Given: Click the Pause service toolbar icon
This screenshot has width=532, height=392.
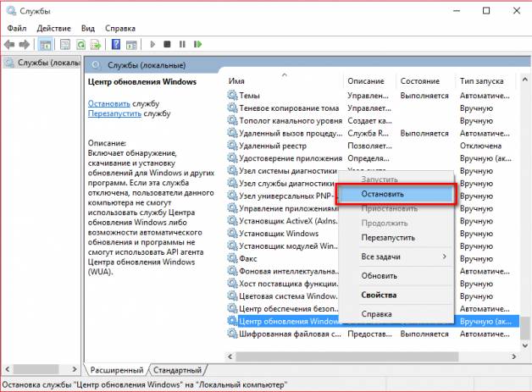Looking at the screenshot, I should tap(182, 44).
